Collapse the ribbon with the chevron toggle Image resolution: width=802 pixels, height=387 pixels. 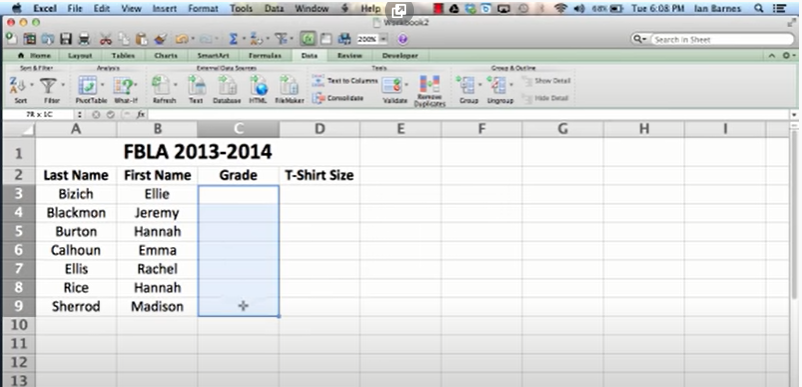772,55
